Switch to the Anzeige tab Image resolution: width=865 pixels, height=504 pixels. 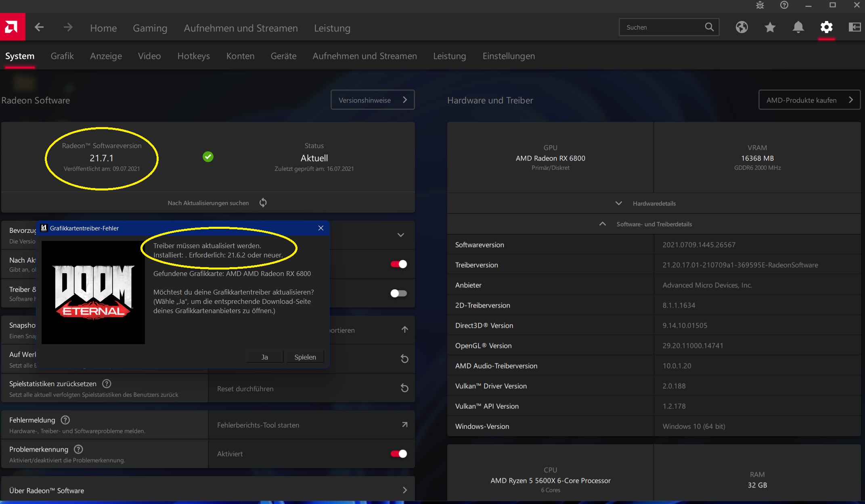click(106, 56)
